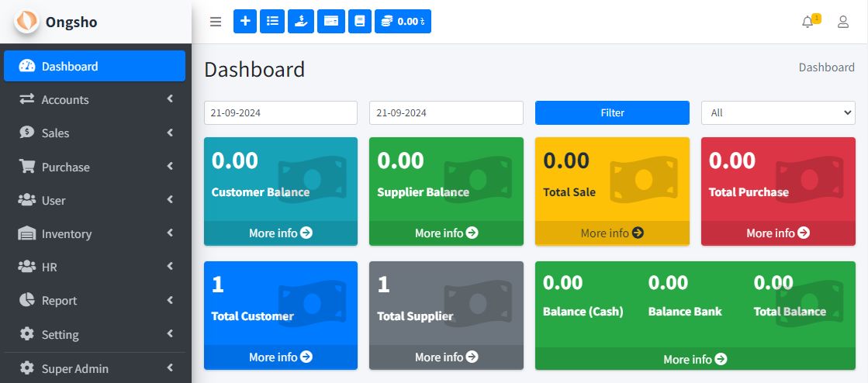Click the Total Customer label
The image size is (868, 383).
(x=252, y=316)
